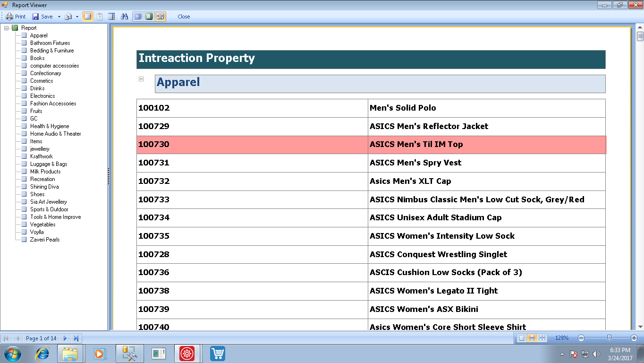Click the Voylla page icon in tree
This screenshot has height=363, width=644.
tap(24, 232)
